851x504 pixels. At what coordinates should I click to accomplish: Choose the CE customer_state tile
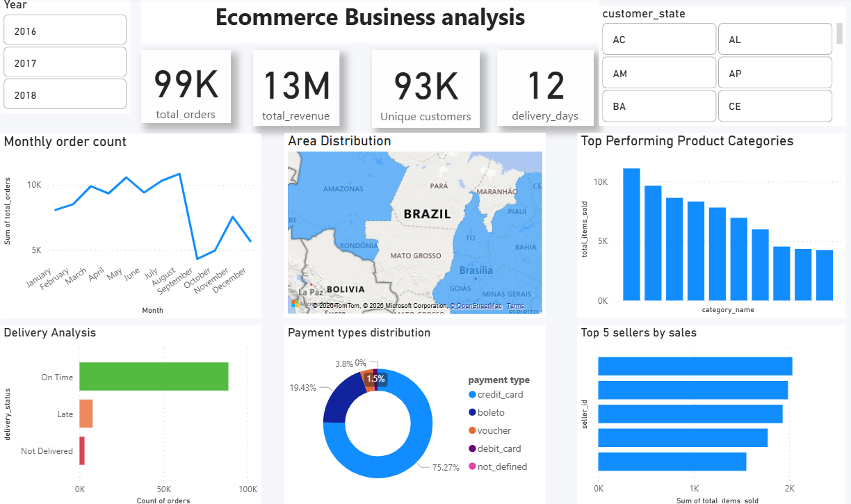pos(775,106)
